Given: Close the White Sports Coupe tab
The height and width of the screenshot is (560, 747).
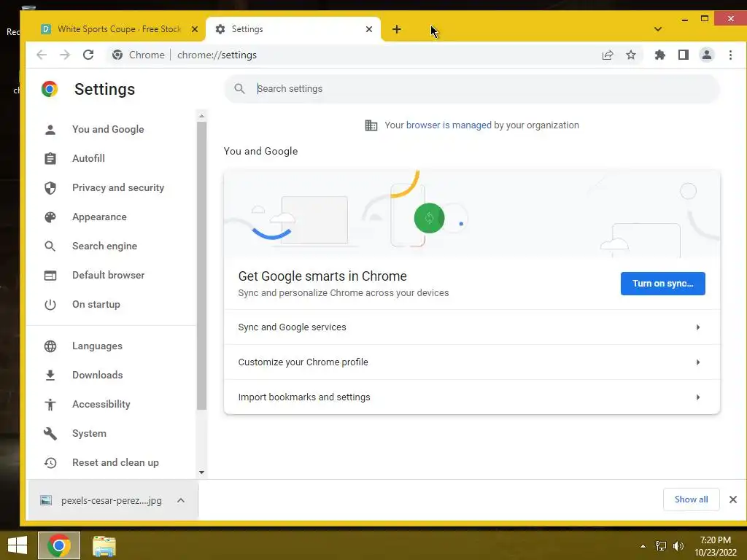Looking at the screenshot, I should tap(194, 29).
